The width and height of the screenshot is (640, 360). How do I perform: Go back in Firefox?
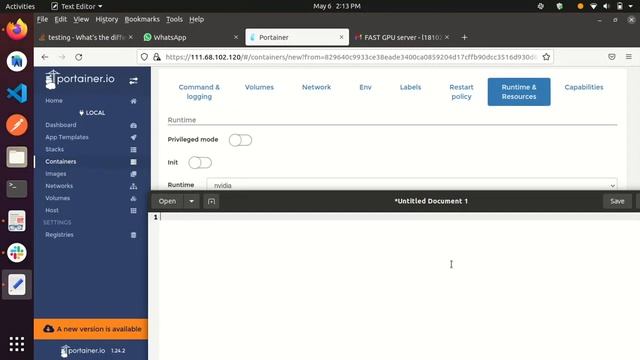coord(45,57)
